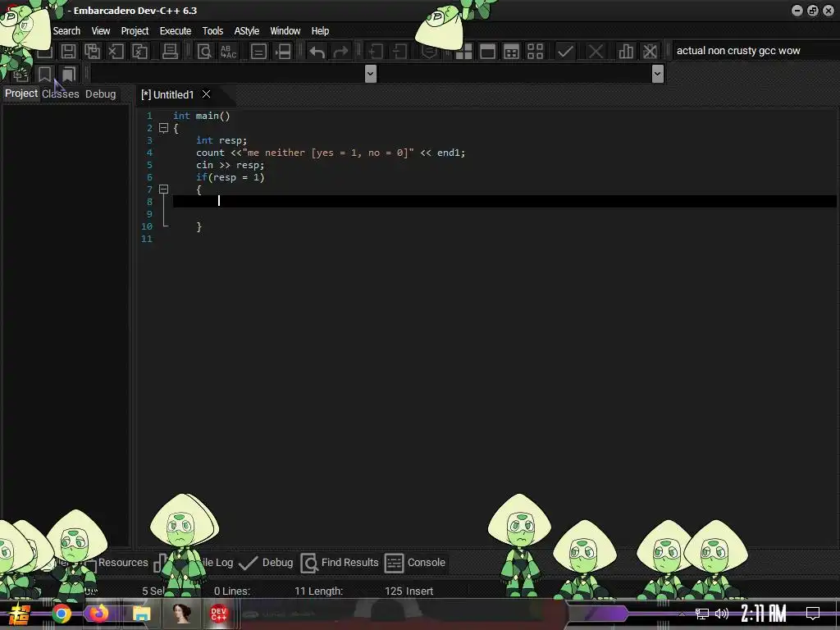Open the Tools menu

(x=212, y=31)
